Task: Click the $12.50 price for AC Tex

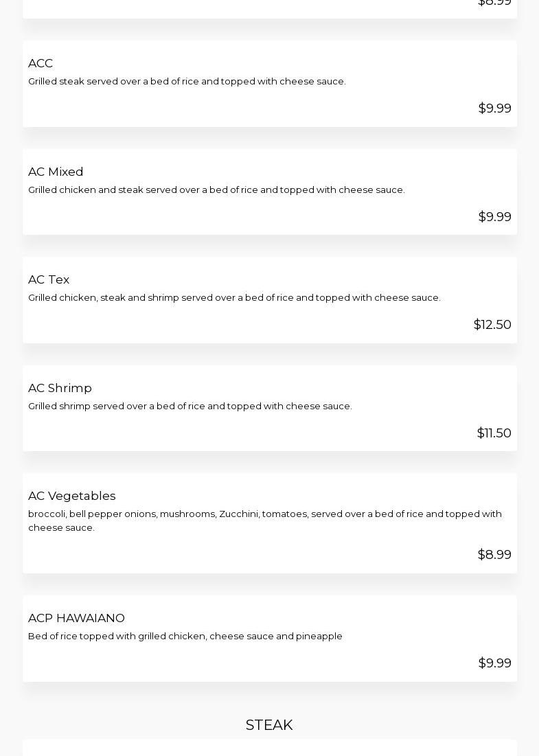Action: pos(492,325)
